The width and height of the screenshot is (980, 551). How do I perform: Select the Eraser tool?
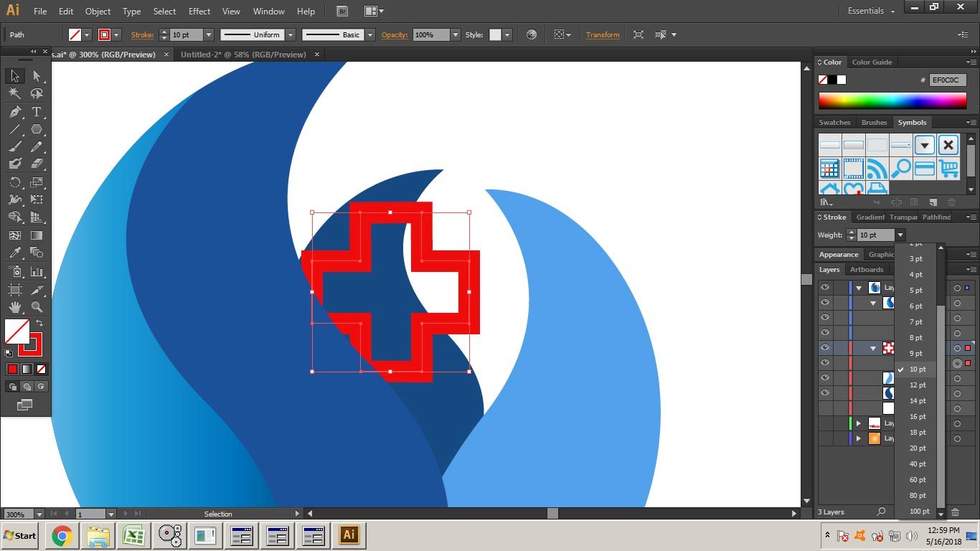37,164
